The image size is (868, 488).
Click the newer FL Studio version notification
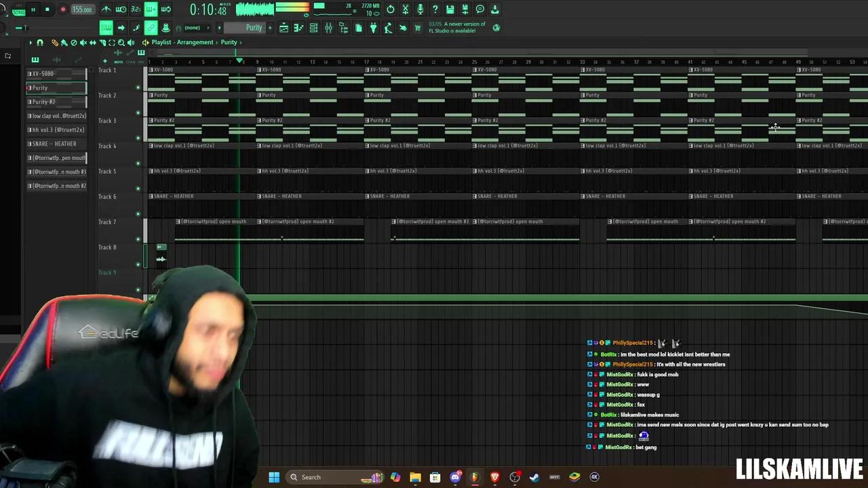click(458, 27)
